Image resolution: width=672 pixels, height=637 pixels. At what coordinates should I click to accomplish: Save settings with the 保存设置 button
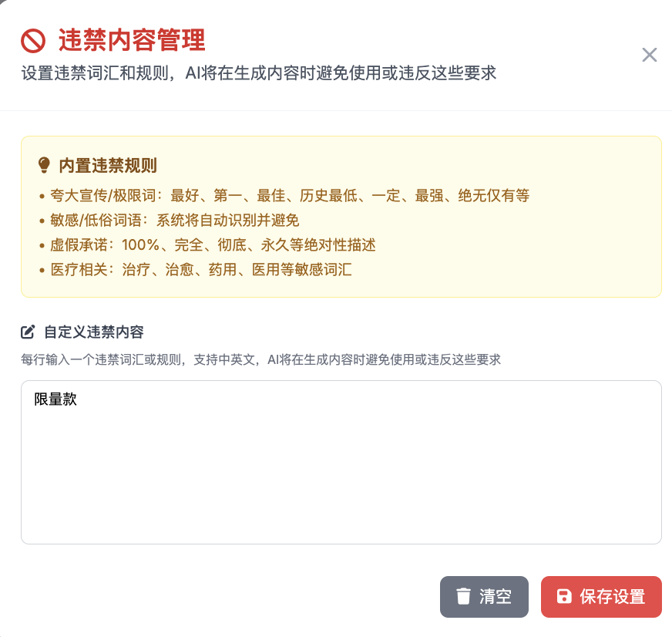coord(601,597)
